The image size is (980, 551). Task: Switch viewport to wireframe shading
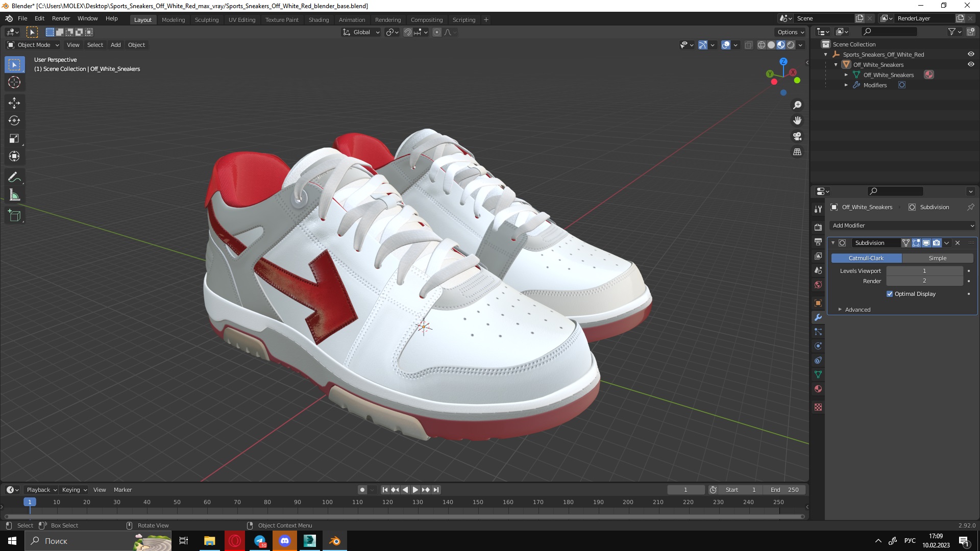tap(762, 45)
